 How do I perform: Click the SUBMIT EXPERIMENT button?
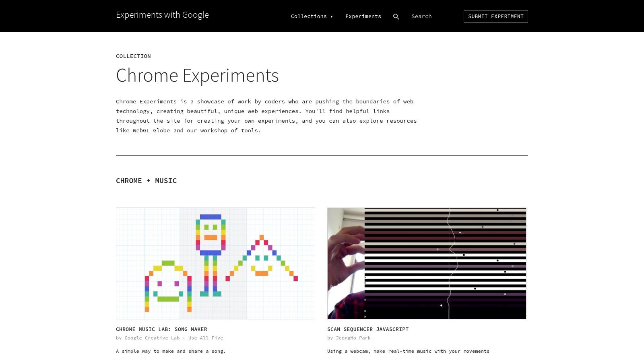click(495, 16)
